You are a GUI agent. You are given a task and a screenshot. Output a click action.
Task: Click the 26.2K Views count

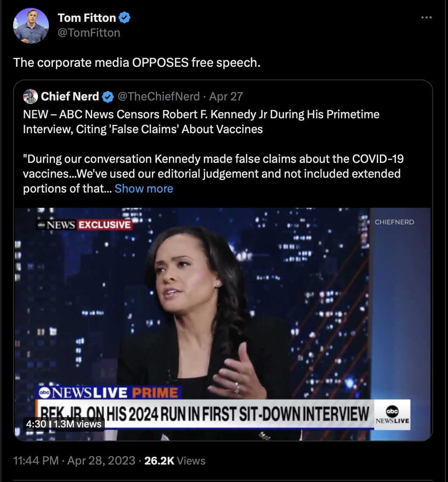175,461
